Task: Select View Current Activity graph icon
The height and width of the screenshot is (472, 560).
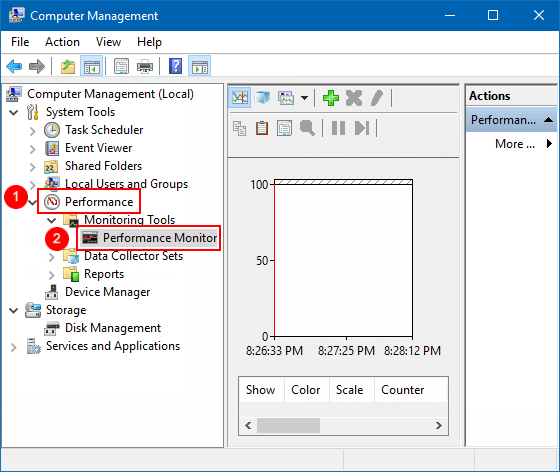Action: tap(239, 98)
